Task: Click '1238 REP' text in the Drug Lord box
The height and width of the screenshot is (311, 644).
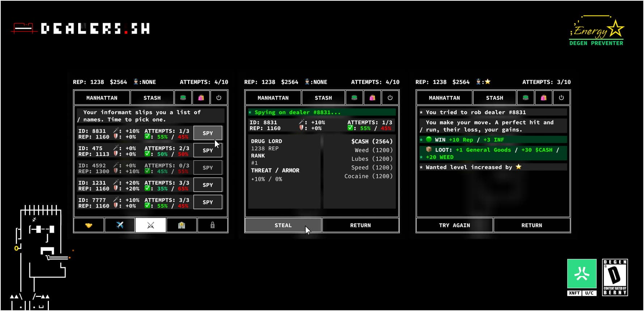Action: coord(265,149)
